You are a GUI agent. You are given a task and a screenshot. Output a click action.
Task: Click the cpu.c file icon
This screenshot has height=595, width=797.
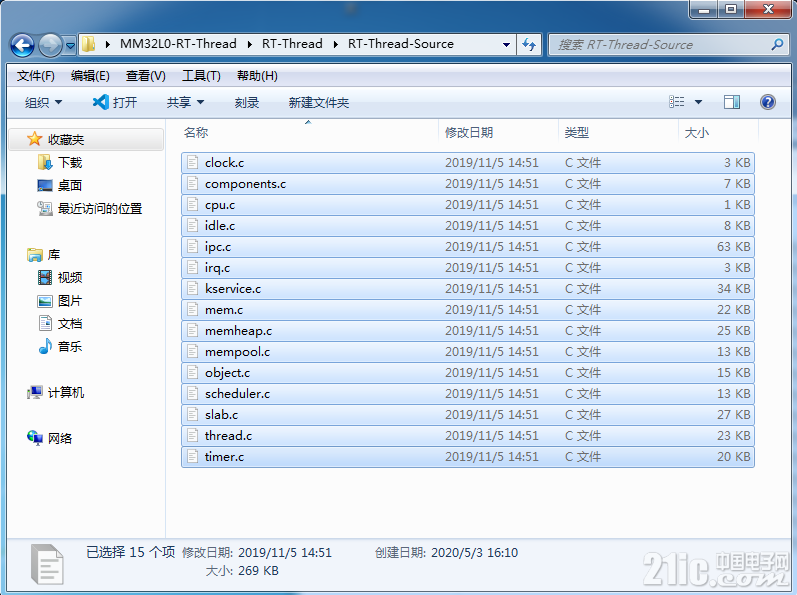tap(192, 205)
